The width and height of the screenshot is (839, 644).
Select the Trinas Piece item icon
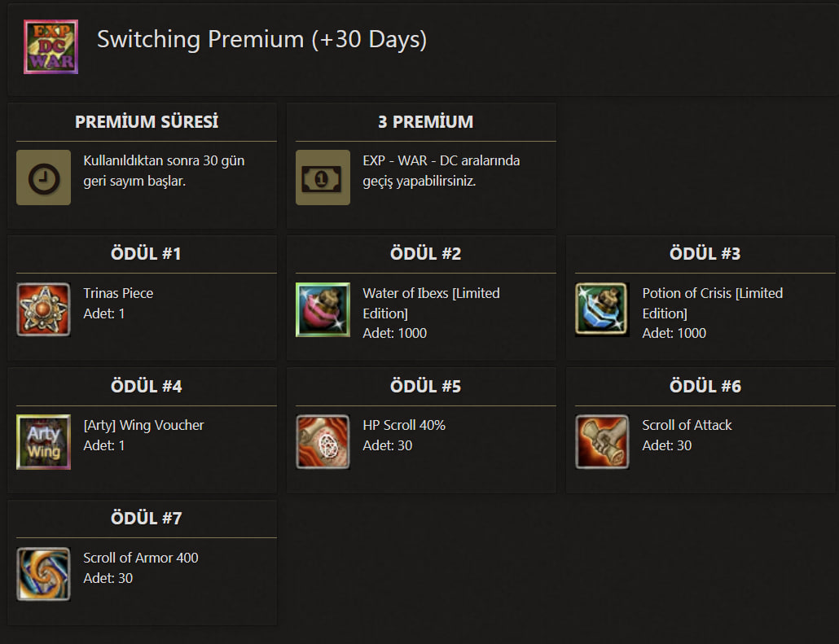click(43, 309)
